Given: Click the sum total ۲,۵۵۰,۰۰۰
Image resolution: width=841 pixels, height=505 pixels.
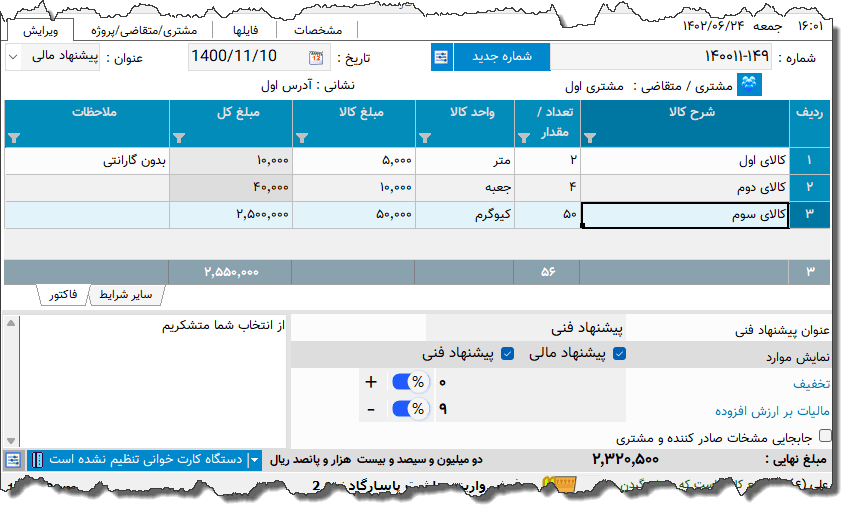Looking at the screenshot, I should pos(231,272).
